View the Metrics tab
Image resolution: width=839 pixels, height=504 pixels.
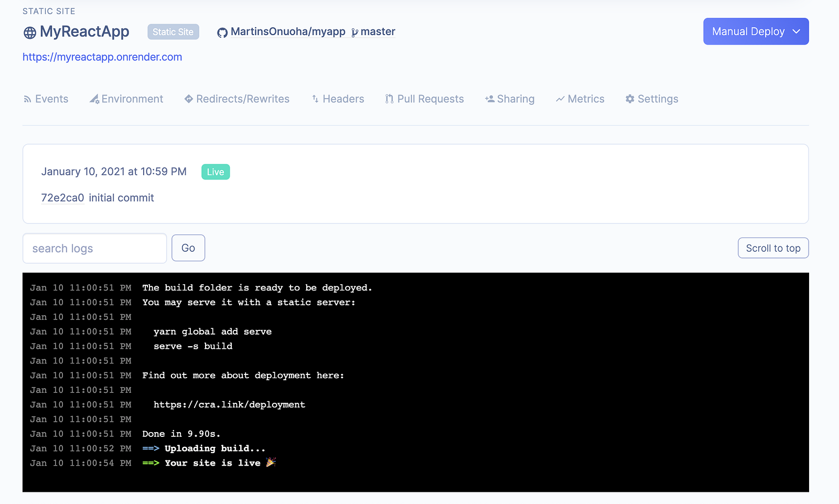click(580, 99)
